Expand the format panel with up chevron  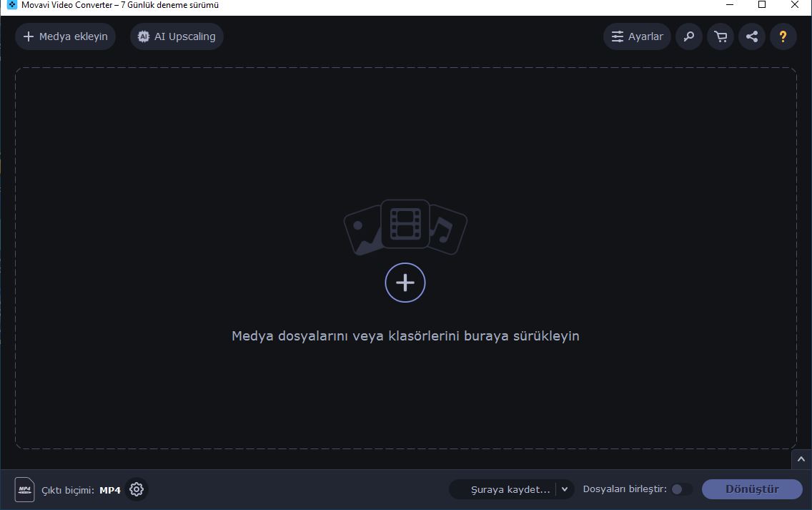[801, 459]
